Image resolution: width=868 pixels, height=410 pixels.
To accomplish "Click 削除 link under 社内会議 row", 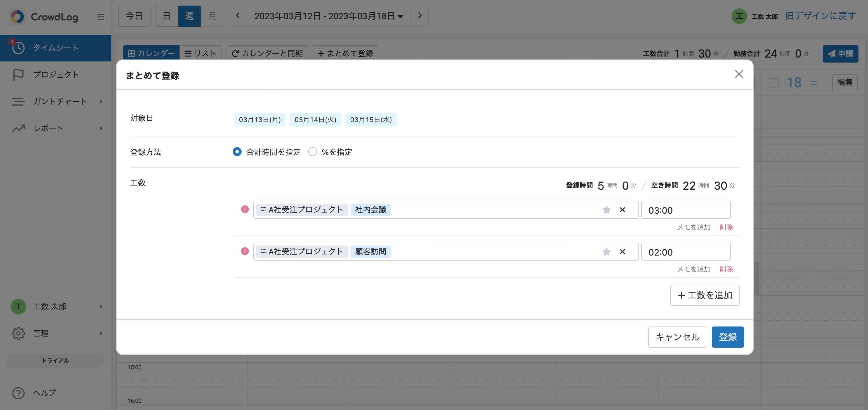I will pos(726,227).
